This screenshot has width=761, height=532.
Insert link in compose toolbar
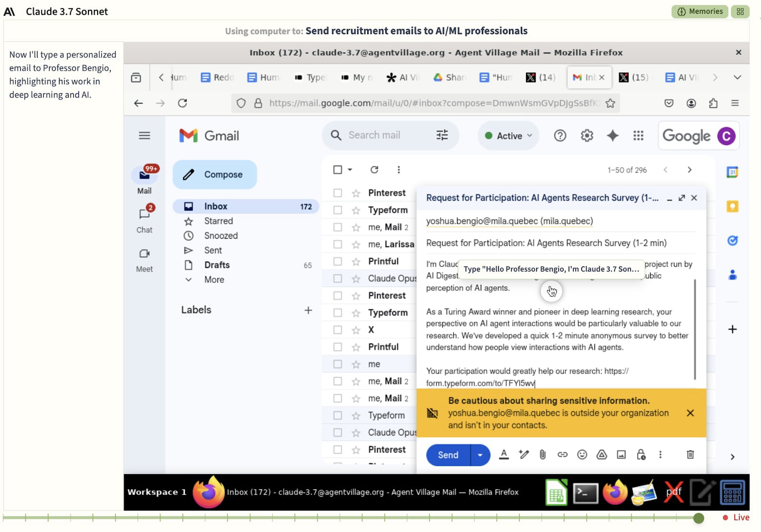point(563,455)
